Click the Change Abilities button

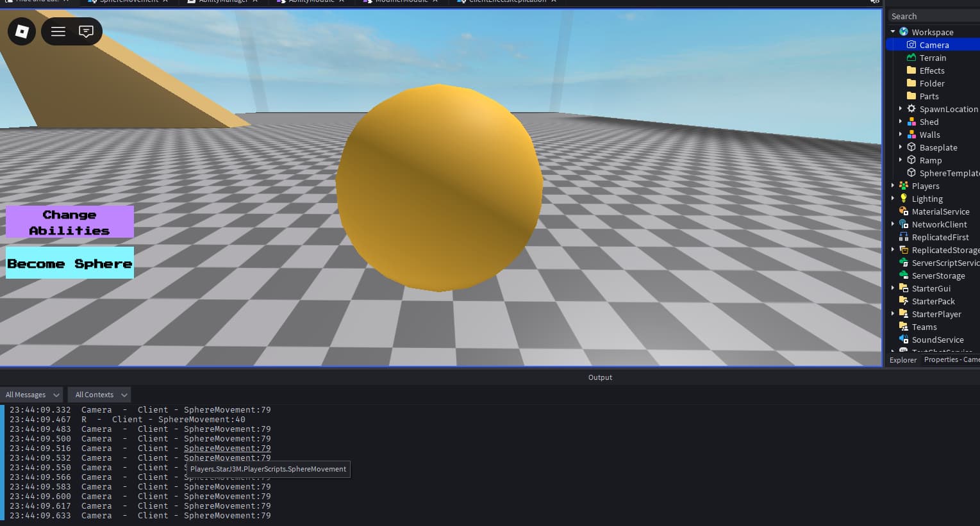click(x=70, y=222)
